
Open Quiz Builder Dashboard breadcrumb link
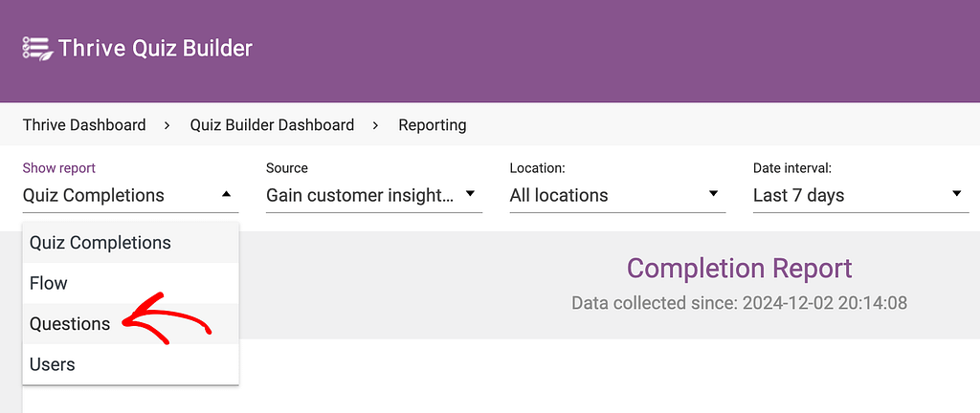pyautogui.click(x=272, y=125)
